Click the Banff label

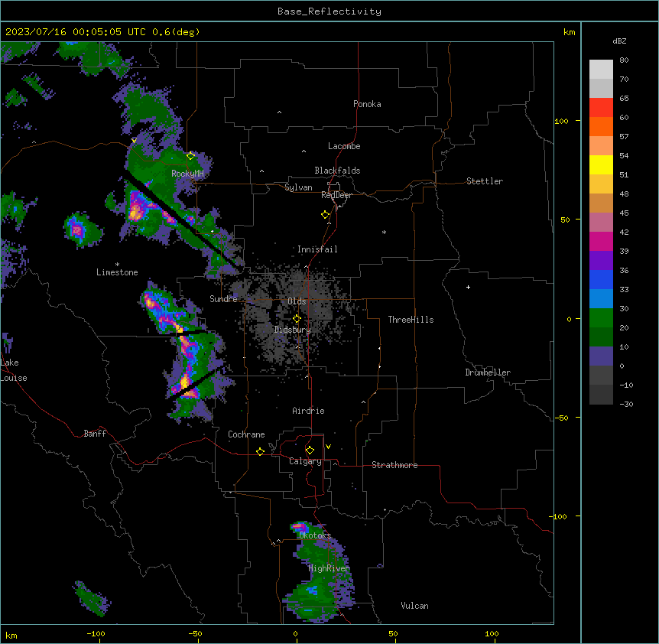click(95, 434)
